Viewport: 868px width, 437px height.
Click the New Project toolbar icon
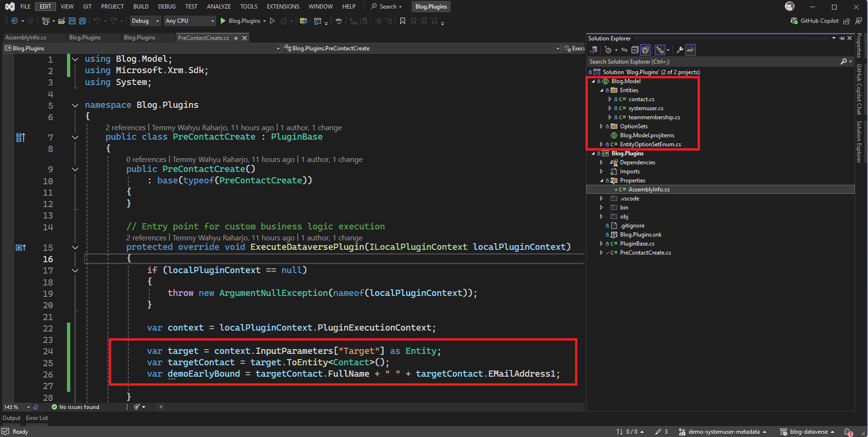[x=46, y=21]
